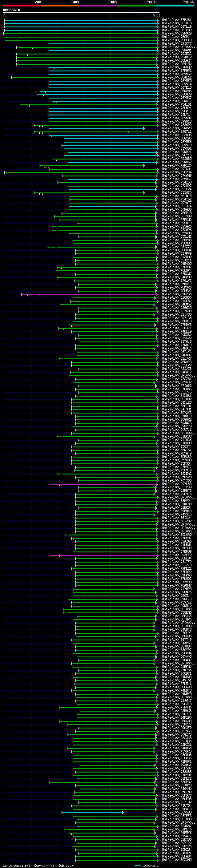Select the UniRef100_Q336R9 label

177,125
